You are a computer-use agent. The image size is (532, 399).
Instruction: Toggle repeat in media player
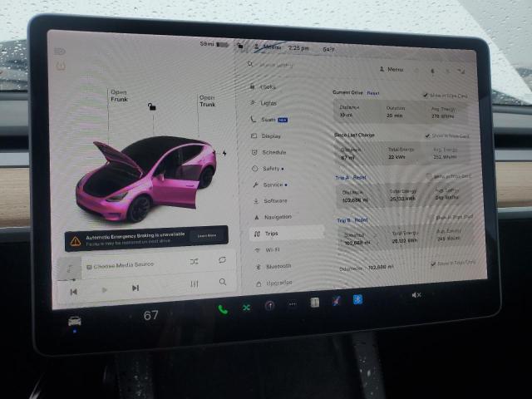coord(222,260)
